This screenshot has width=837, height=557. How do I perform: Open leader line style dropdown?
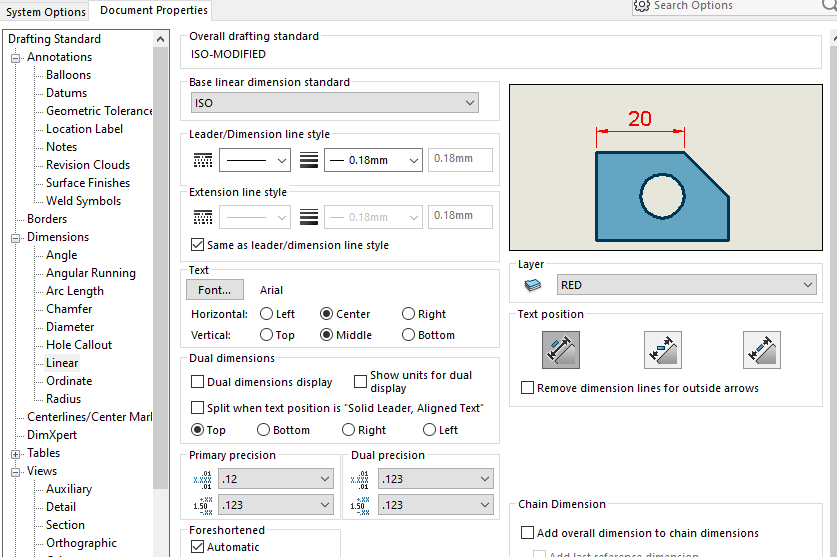(x=255, y=160)
